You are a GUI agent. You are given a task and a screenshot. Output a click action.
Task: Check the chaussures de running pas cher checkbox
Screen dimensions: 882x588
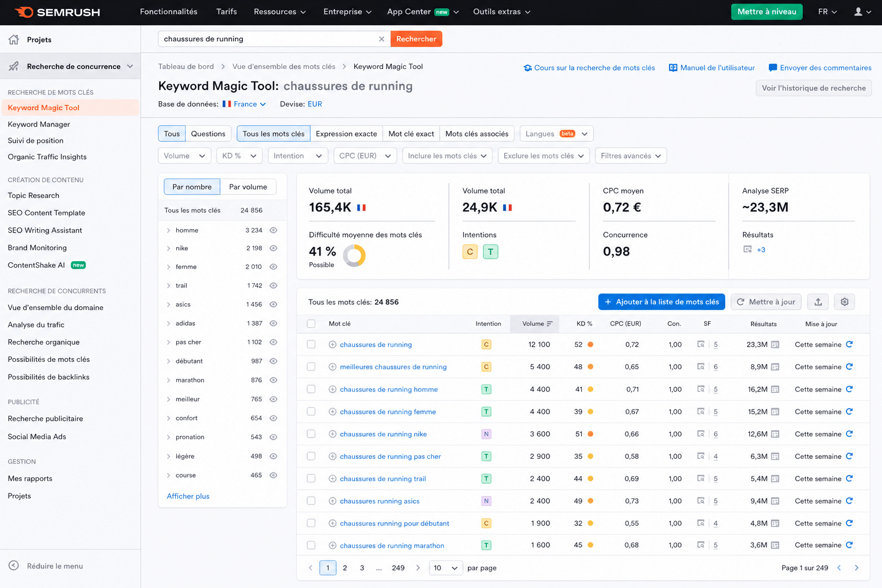(x=311, y=457)
